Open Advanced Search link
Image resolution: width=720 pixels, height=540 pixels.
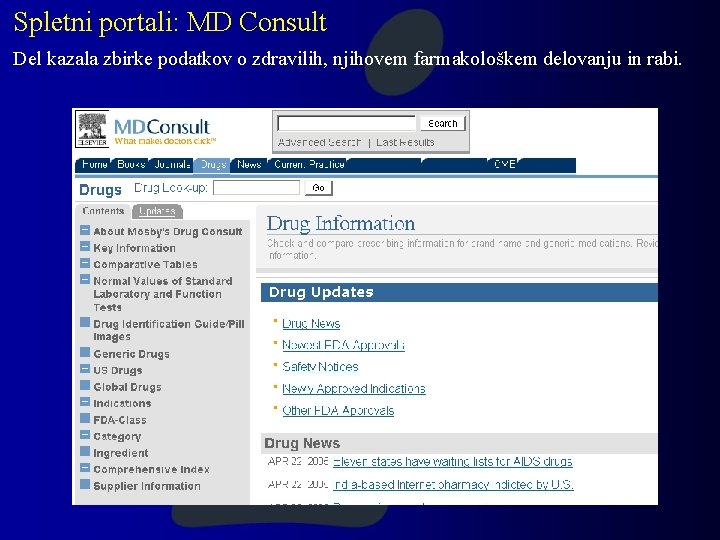pos(319,142)
